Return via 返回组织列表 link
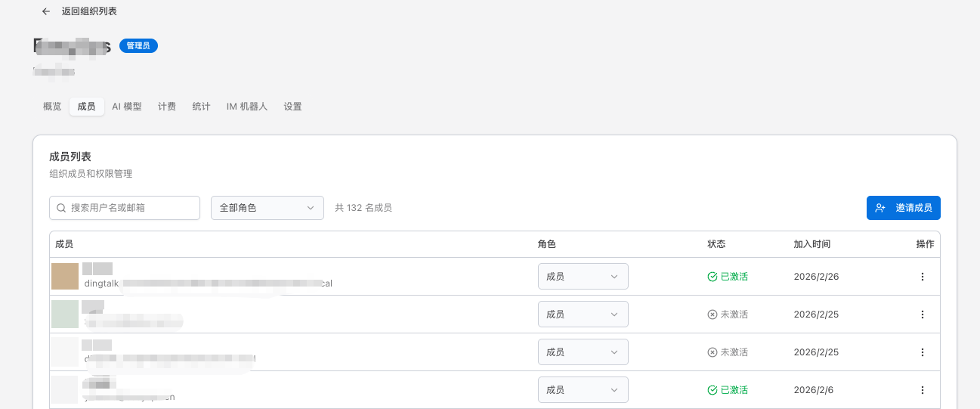980x409 pixels. click(89, 11)
